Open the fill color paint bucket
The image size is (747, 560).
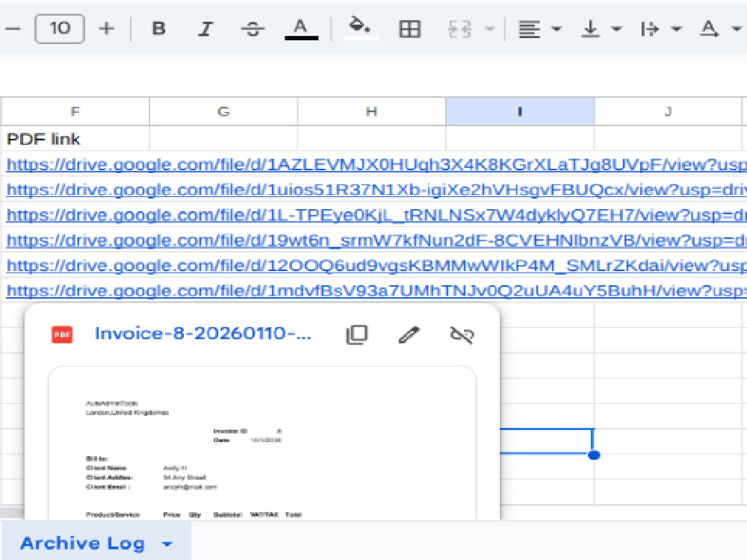[x=360, y=28]
